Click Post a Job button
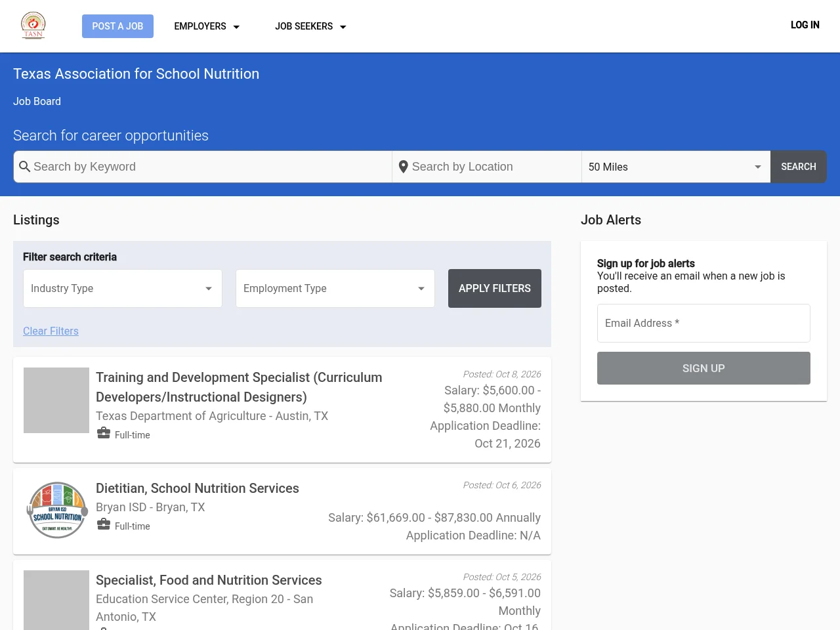Viewport: 840px width, 630px height. pos(117,26)
